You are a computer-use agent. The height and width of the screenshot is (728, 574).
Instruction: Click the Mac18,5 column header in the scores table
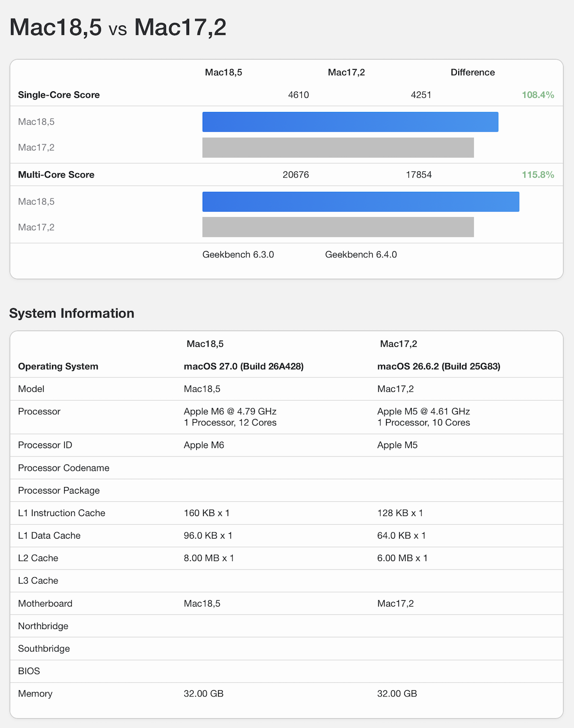[x=223, y=72]
